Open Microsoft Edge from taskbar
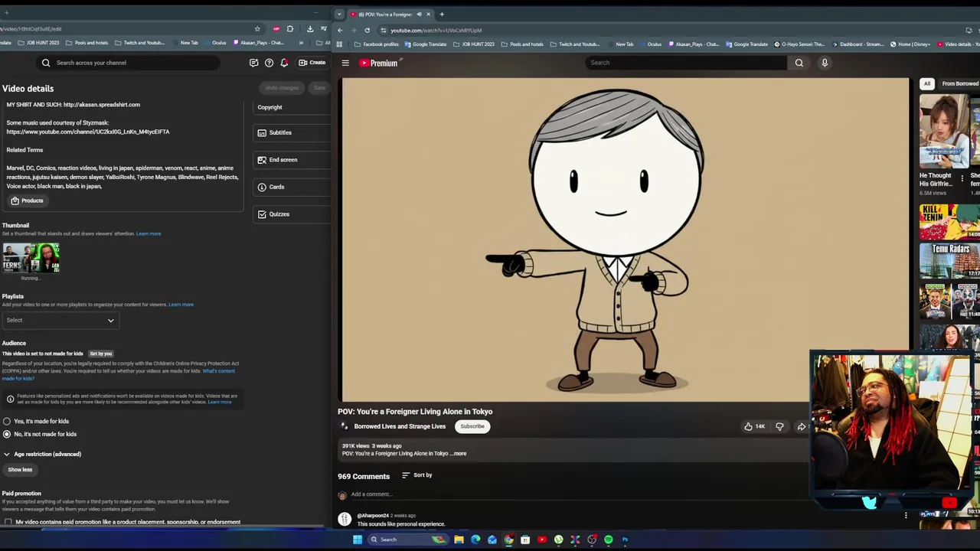The image size is (980, 551). point(475,540)
